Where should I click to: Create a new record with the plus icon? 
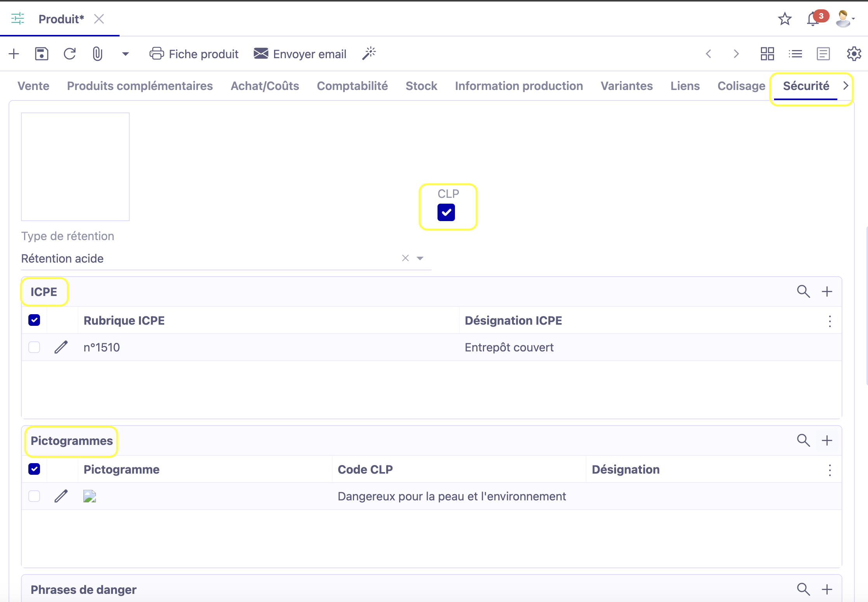[x=14, y=54]
